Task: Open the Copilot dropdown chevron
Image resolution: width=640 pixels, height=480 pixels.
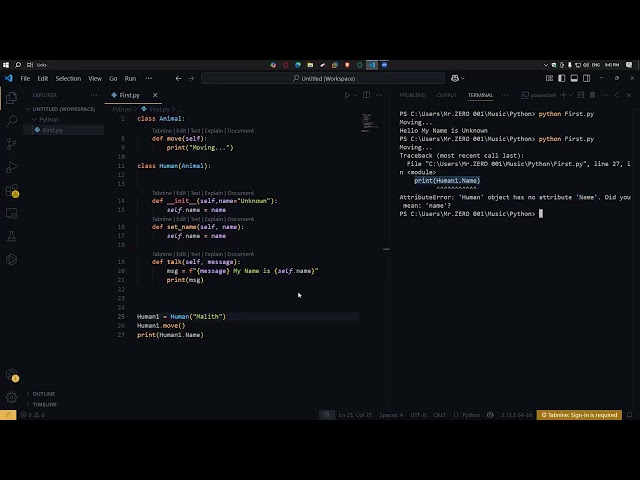Action: click(x=462, y=78)
